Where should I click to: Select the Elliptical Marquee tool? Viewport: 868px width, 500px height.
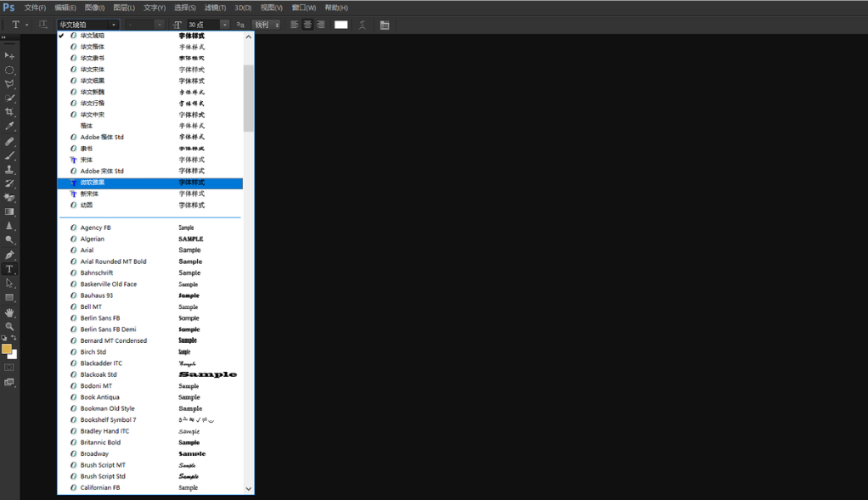point(9,70)
